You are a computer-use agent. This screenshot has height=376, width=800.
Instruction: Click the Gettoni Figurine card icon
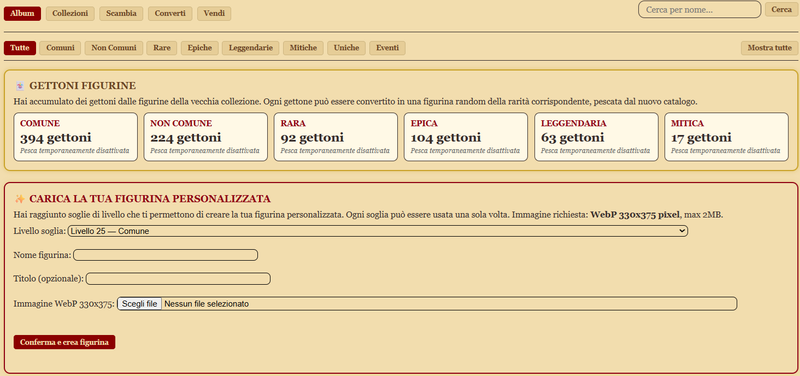(x=20, y=86)
